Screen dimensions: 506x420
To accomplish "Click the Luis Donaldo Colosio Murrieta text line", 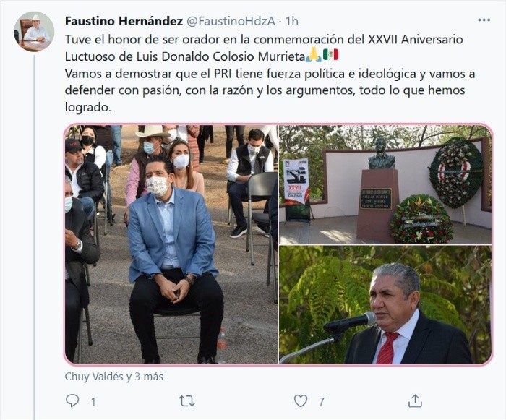I will pos(185,56).
